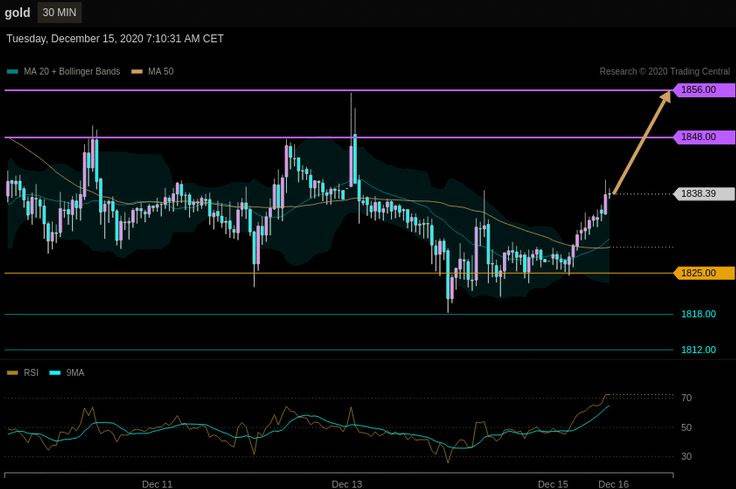Screen dimensions: 736x489
Task: Click the 1818.00 support level label
Action: coord(698,314)
